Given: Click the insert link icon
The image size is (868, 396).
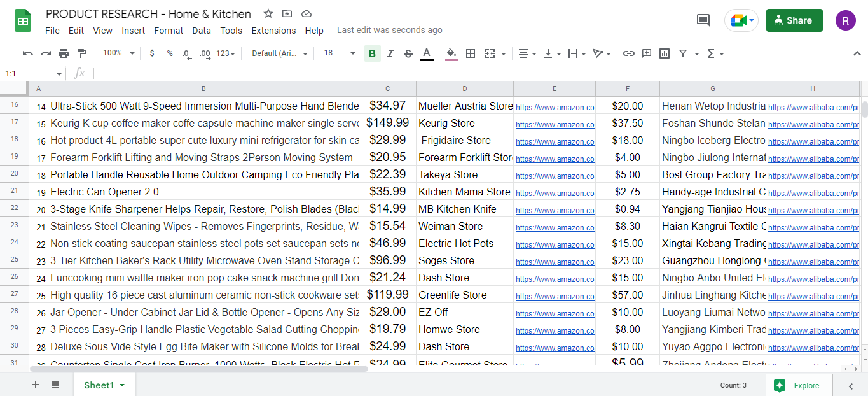Looking at the screenshot, I should pos(629,53).
